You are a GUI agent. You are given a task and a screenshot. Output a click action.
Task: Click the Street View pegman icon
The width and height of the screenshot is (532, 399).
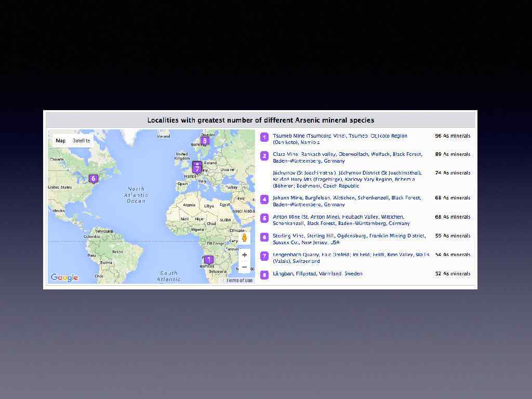point(244,238)
